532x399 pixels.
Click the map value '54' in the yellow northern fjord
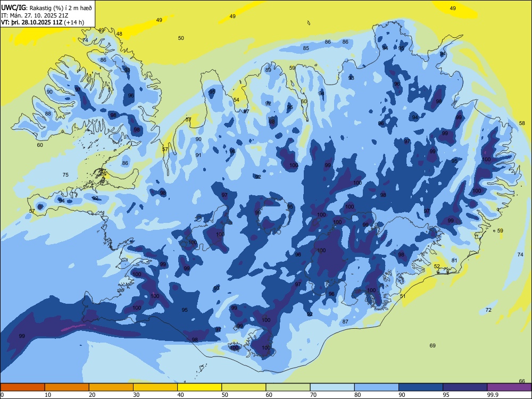[x=236, y=100]
